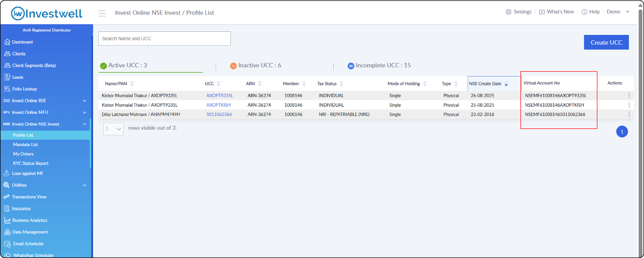The image size is (644, 258).
Task: Click tax status NRI - REPATRIABLE (NRE)
Action: pos(344,114)
